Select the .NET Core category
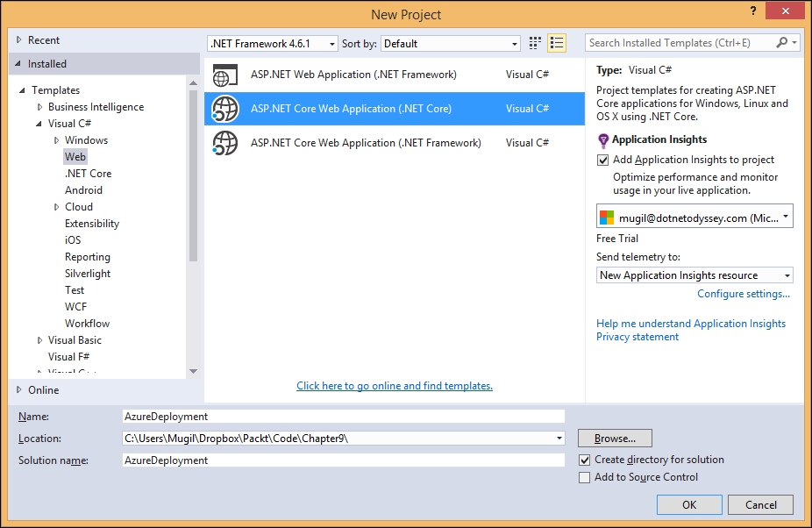This screenshot has width=812, height=528. (88, 173)
